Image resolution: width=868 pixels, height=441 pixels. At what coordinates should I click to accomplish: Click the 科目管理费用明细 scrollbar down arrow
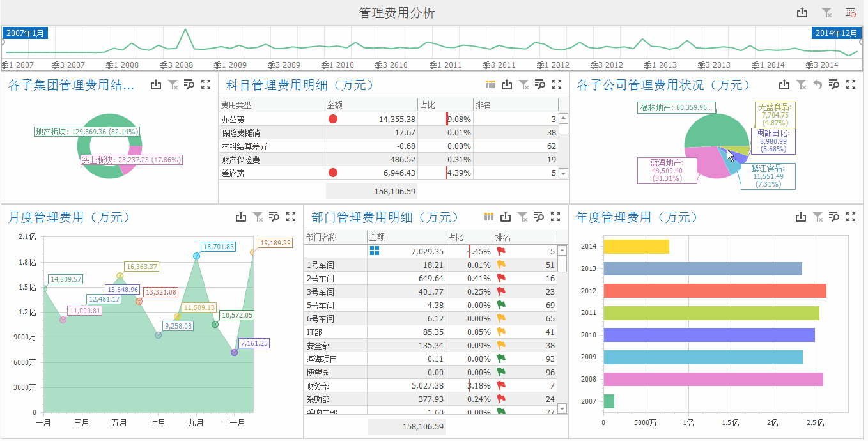click(563, 173)
